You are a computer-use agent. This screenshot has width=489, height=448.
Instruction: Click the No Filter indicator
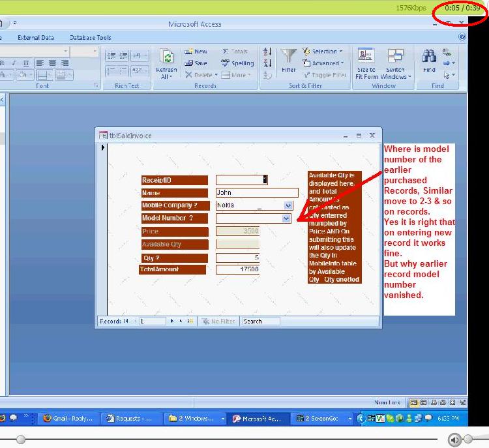click(218, 321)
